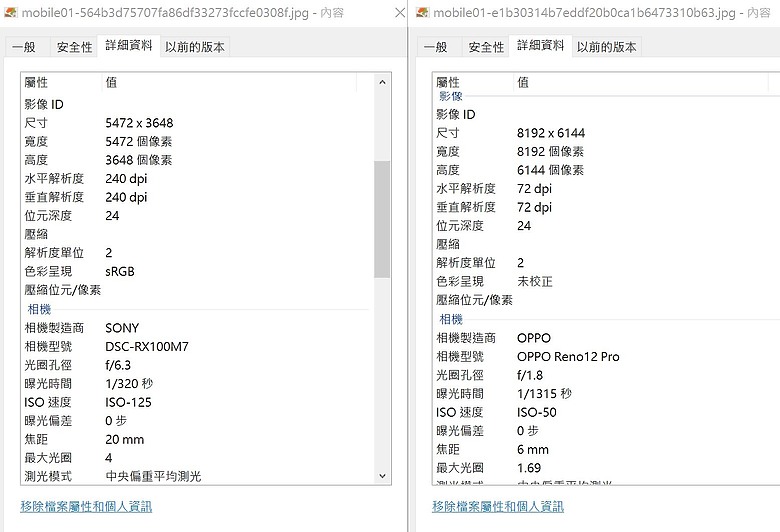This screenshot has width=780, height=532.
Task: Select value 8192 個像素
Action: [550, 152]
